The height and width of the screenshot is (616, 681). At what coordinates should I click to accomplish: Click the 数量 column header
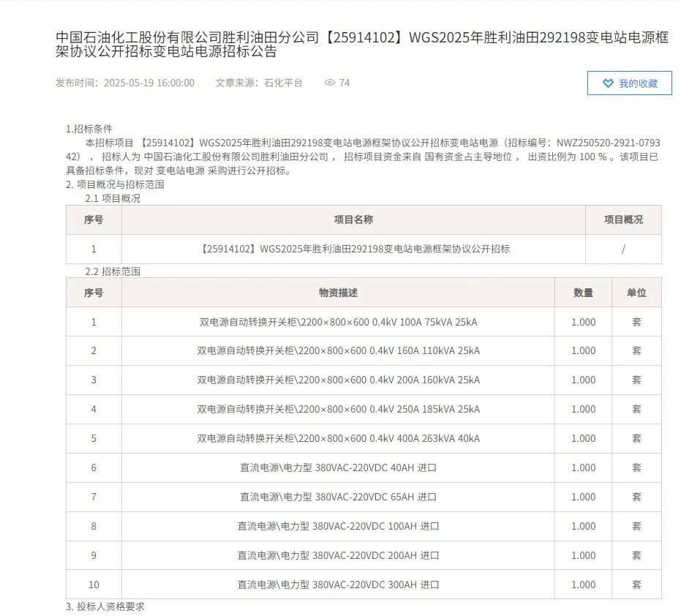point(583,293)
